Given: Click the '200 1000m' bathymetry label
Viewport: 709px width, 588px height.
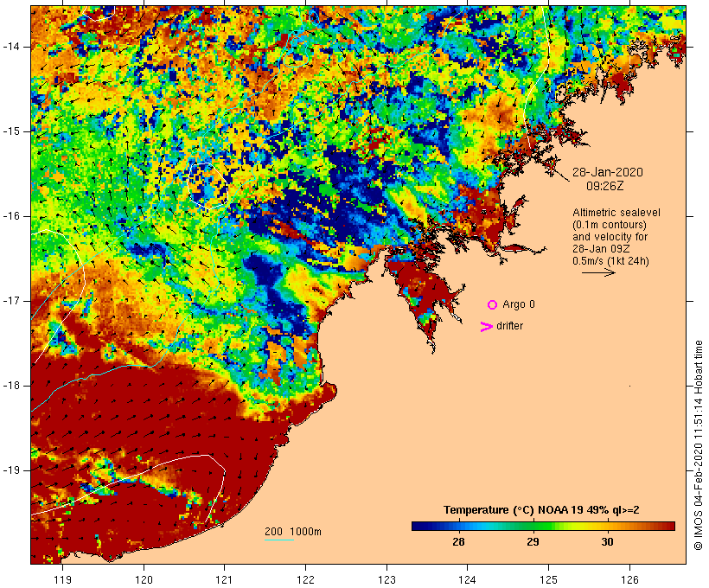Looking at the screenshot, I should (x=293, y=532).
